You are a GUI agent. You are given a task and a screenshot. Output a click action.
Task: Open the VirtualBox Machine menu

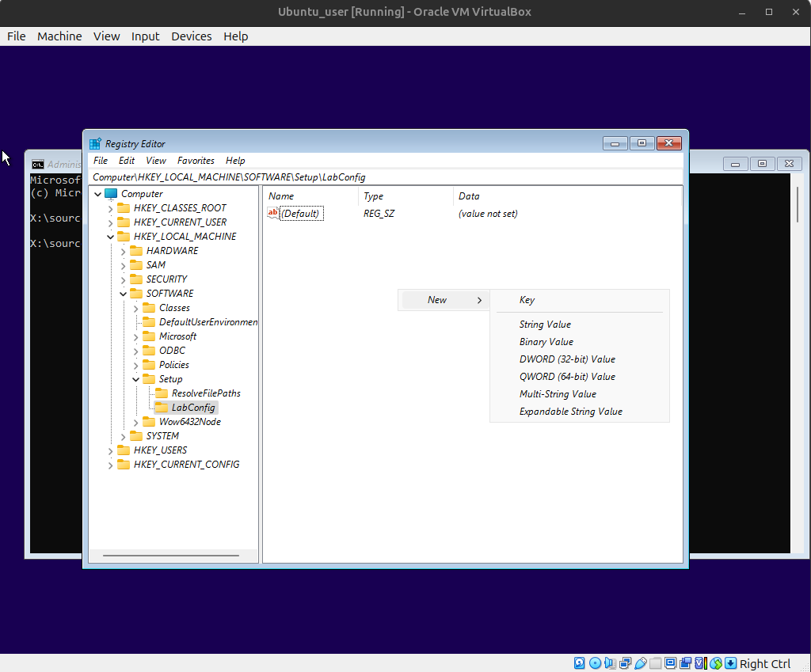[59, 36]
